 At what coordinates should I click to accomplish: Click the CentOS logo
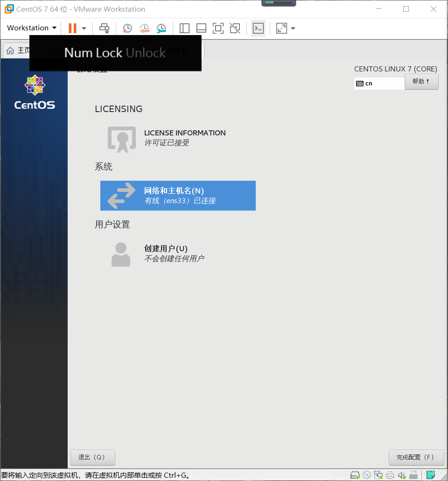tap(35, 92)
